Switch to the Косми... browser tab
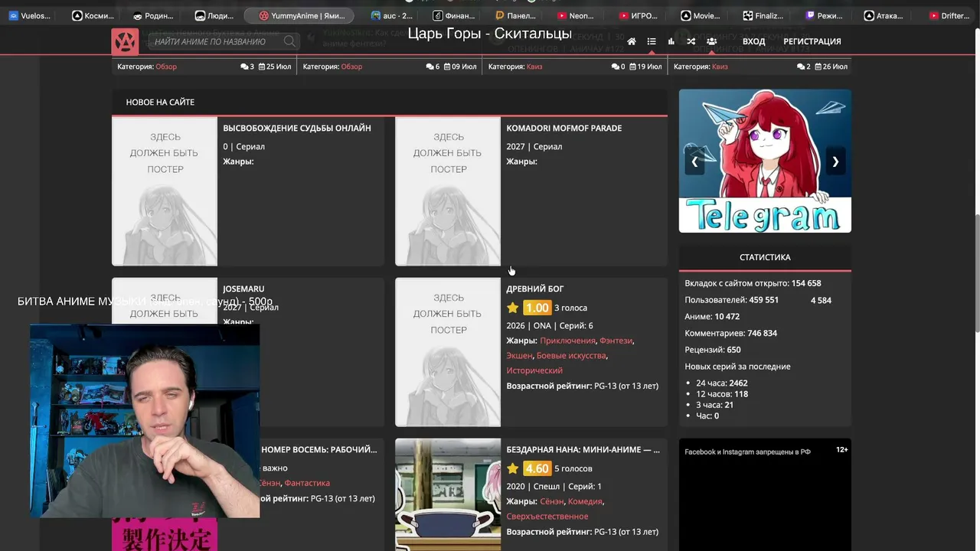The image size is (980, 551). point(93,15)
